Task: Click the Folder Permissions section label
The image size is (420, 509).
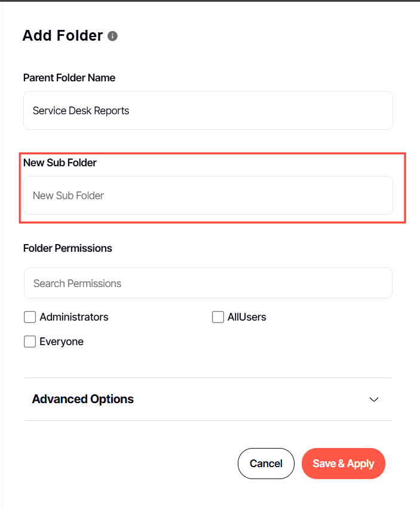Action: [x=68, y=248]
